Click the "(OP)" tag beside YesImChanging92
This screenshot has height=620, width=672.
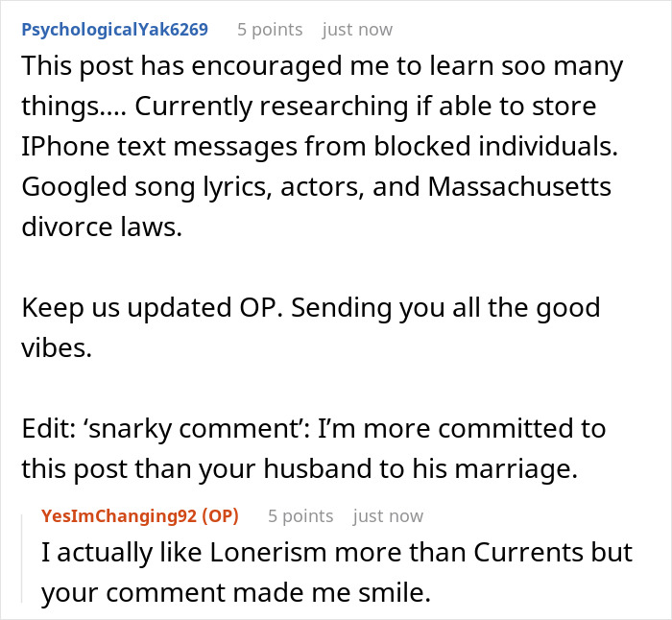tap(220, 516)
